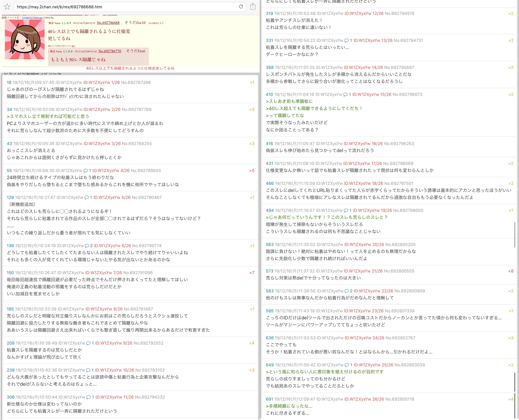The height and width of the screenshot is (420, 519).
Task: Click post number 43 link
Action: (9, 143)
